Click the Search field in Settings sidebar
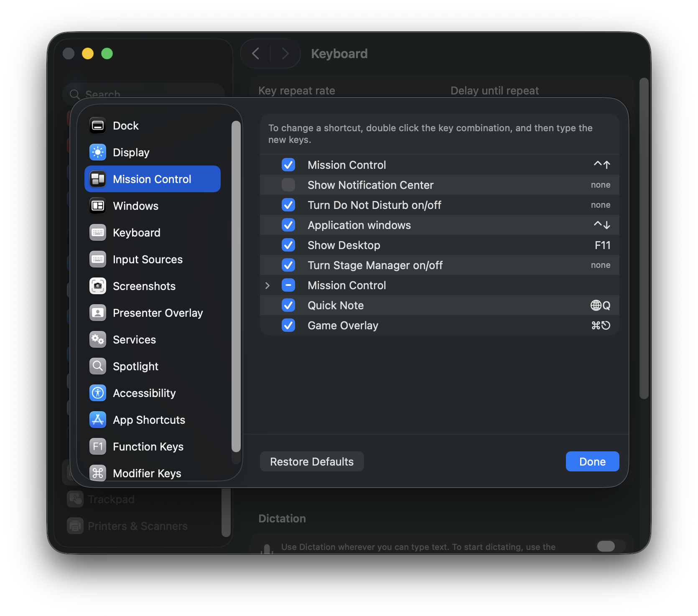 [143, 94]
